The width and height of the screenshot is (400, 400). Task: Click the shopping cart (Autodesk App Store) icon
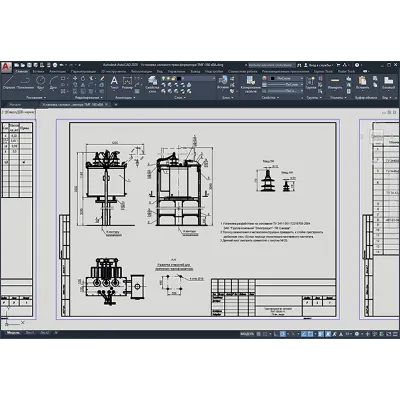(x=339, y=65)
